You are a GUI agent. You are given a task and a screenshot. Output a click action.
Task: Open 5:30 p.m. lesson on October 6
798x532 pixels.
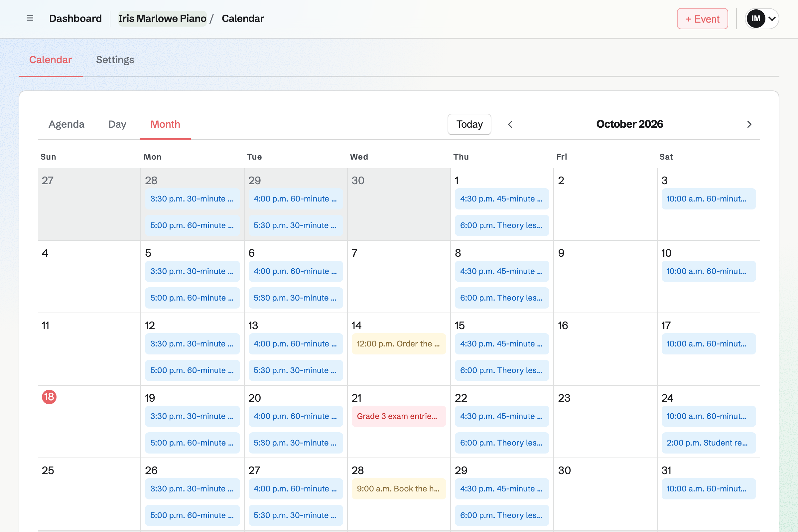(296, 298)
